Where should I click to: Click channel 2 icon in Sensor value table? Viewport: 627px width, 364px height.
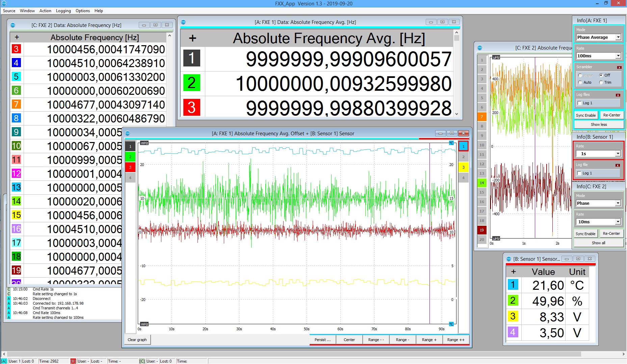513,301
